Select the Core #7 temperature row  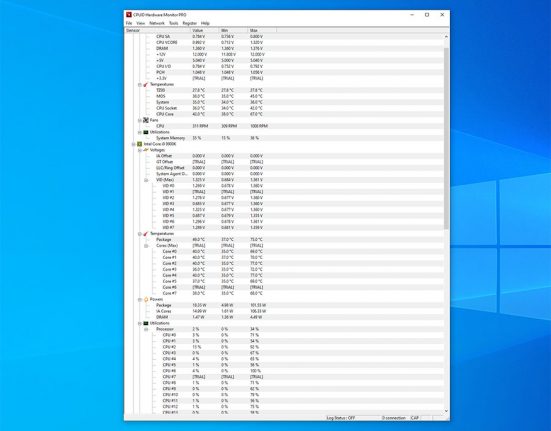285,293
